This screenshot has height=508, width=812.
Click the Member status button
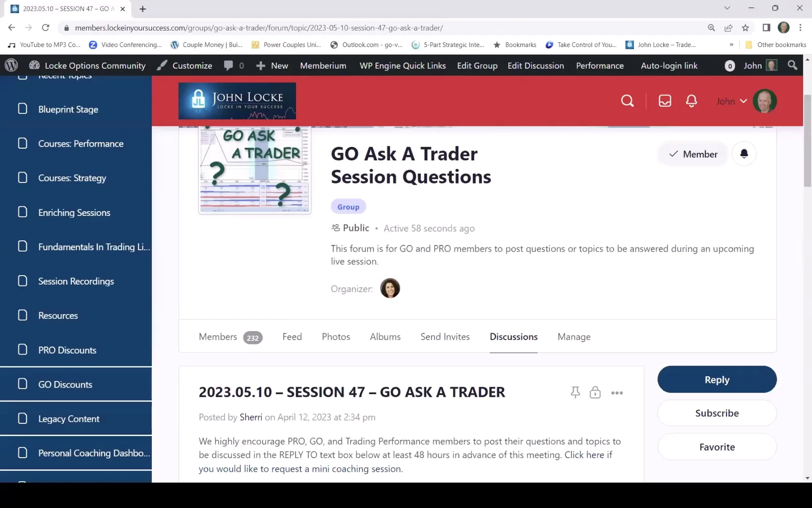pyautogui.click(x=692, y=154)
